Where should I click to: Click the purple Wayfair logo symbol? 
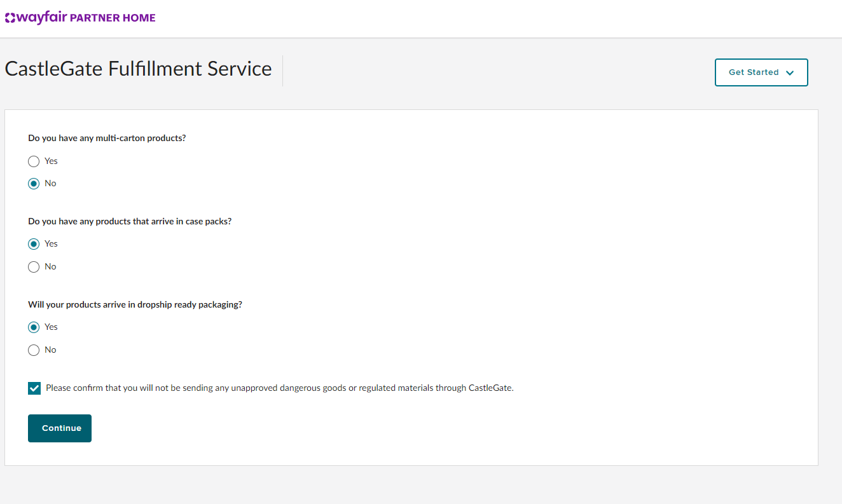(x=10, y=18)
